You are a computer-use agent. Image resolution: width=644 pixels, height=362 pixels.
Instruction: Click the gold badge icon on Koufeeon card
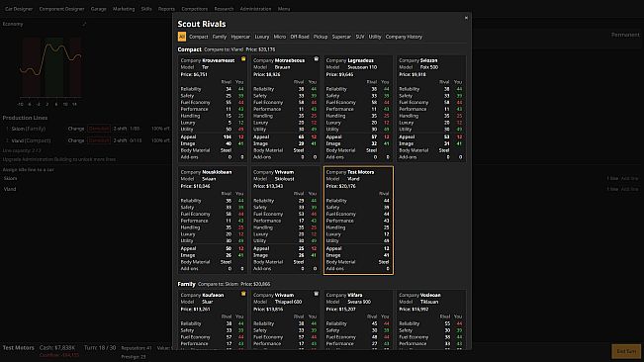(x=243, y=294)
